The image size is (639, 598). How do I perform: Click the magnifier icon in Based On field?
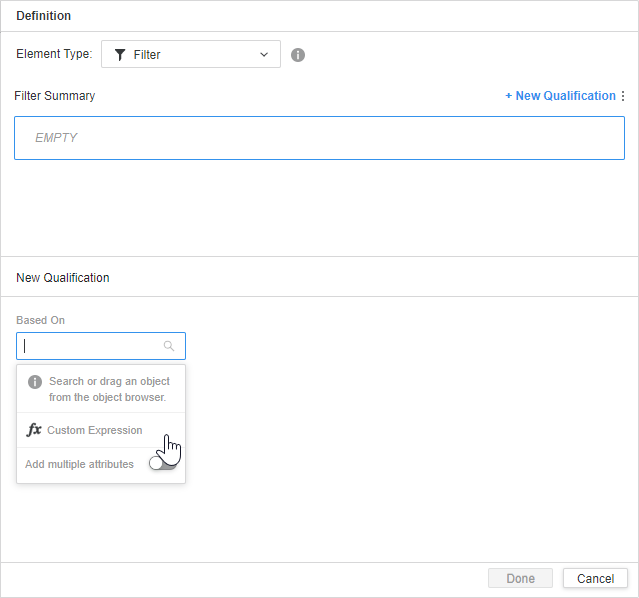[x=169, y=346]
